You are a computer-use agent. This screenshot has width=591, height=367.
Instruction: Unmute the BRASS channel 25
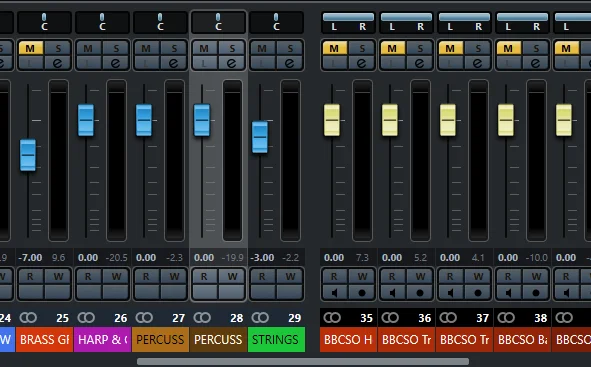pyautogui.click(x=31, y=48)
